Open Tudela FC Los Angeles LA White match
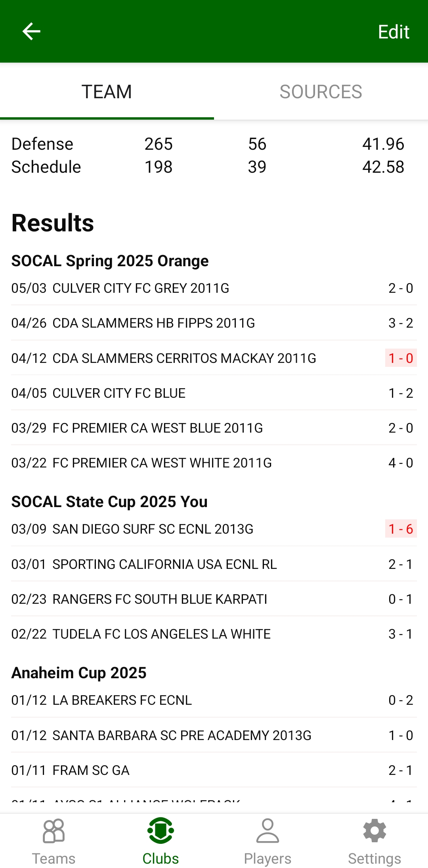 [161, 634]
